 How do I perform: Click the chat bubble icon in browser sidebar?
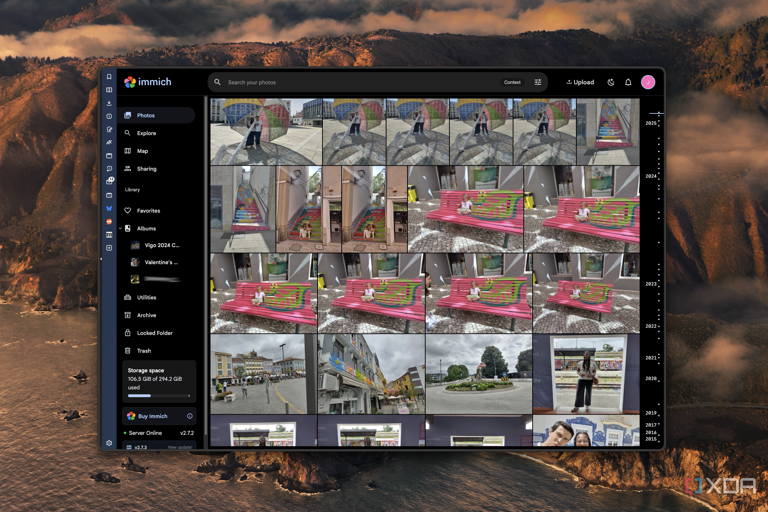click(x=109, y=169)
